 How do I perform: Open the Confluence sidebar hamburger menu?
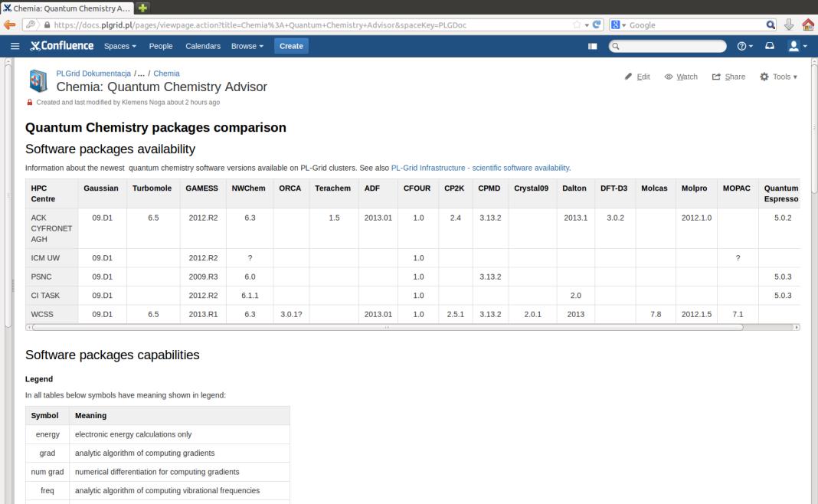[15, 46]
